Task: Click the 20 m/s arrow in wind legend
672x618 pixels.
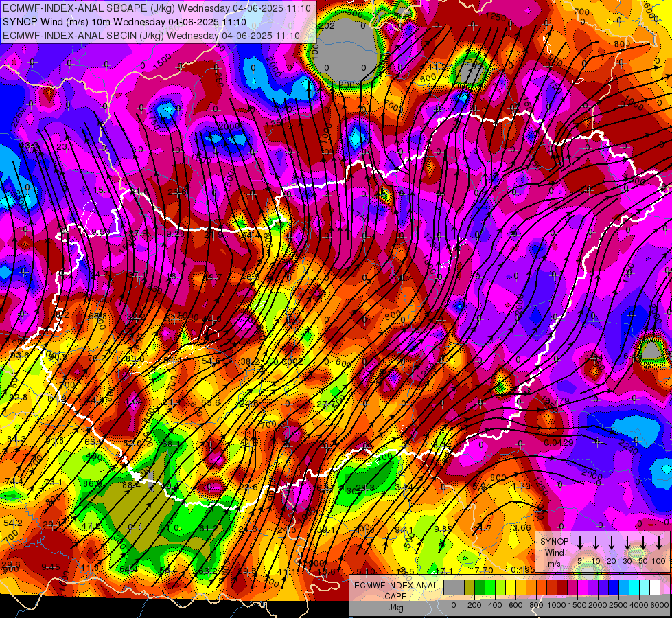Action: point(612,543)
